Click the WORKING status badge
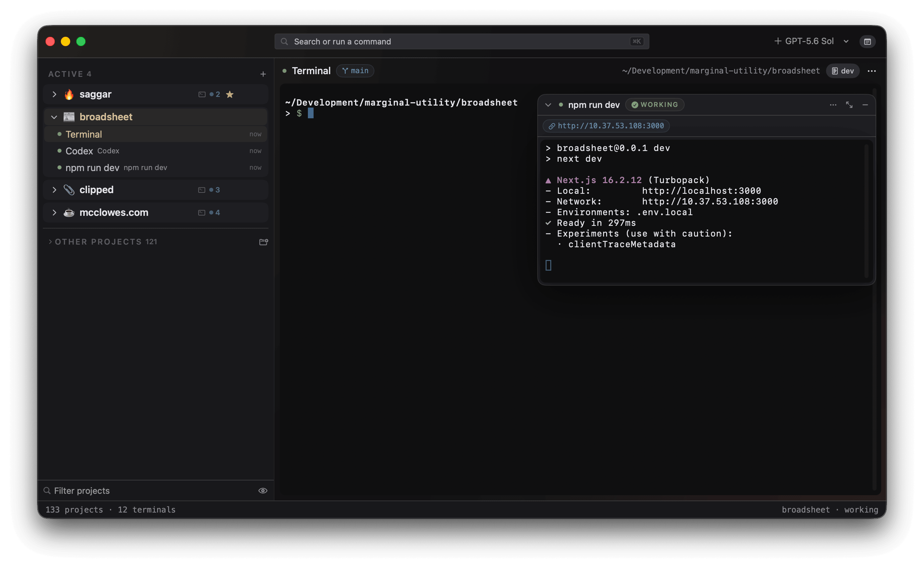The height and width of the screenshot is (568, 924). [654, 105]
